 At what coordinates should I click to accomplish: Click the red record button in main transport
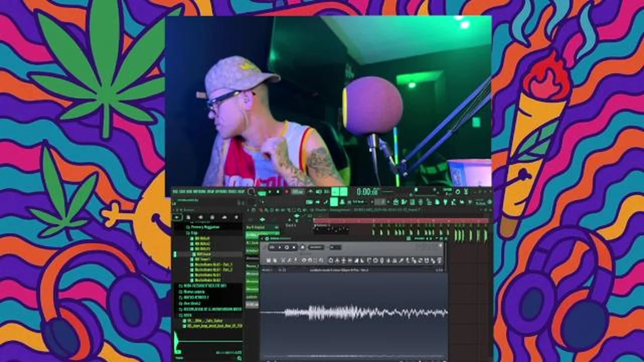[x=287, y=192]
